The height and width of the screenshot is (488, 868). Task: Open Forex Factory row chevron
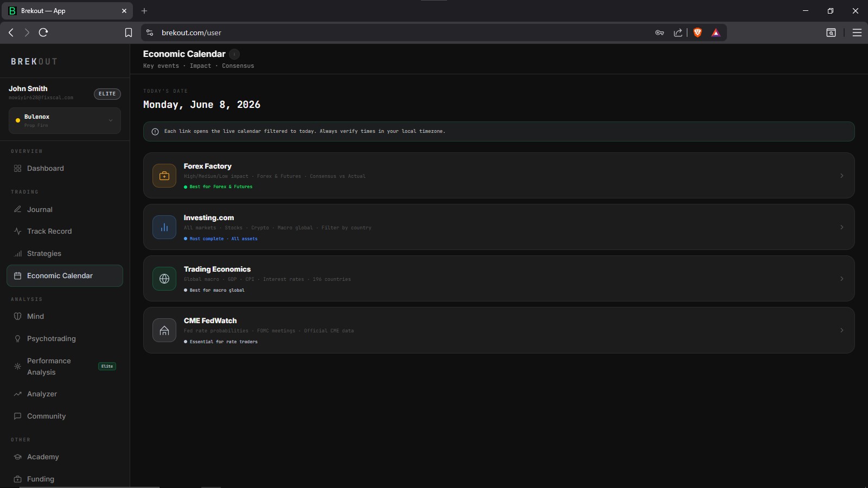842,176
